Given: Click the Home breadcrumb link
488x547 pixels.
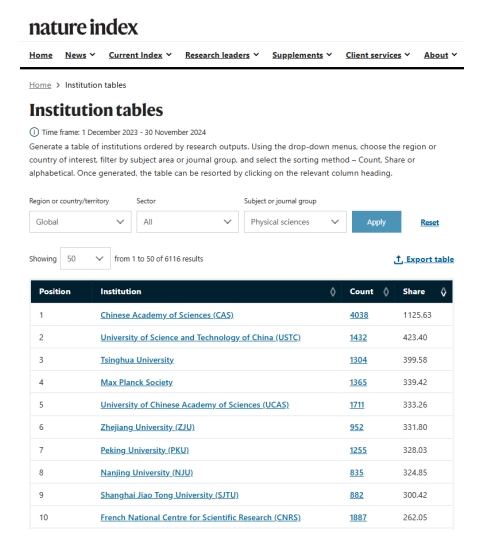Looking at the screenshot, I should (x=40, y=85).
